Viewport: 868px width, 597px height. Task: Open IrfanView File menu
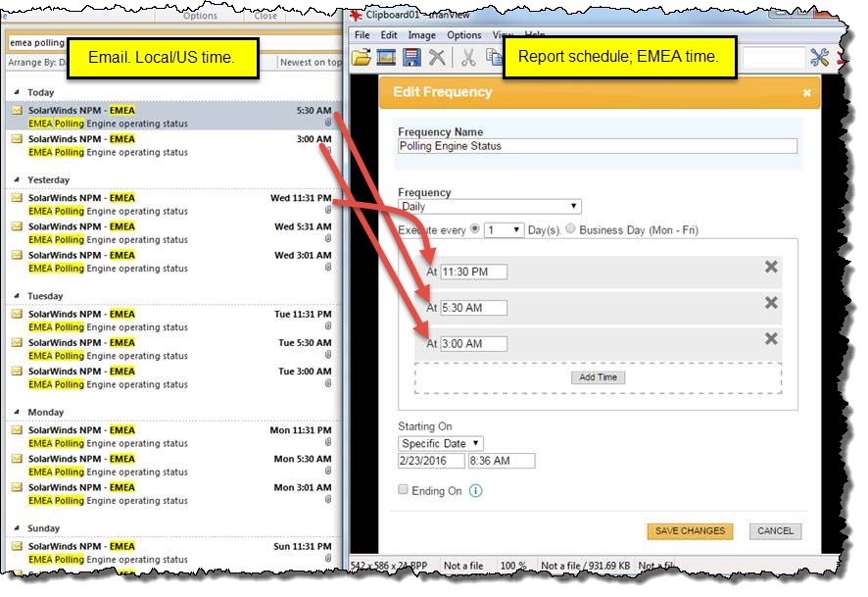click(x=362, y=35)
